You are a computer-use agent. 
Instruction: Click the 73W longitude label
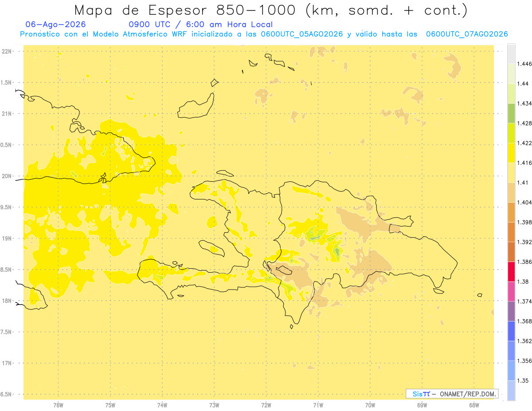(214, 405)
